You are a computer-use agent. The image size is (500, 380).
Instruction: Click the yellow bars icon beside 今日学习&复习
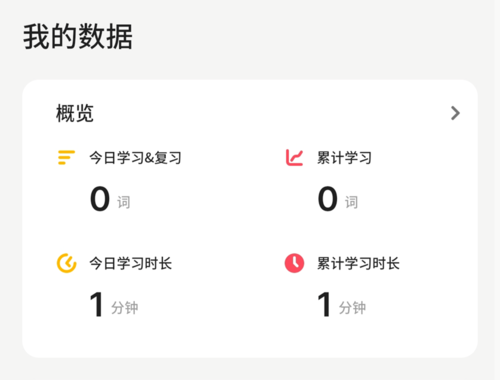[x=66, y=157]
